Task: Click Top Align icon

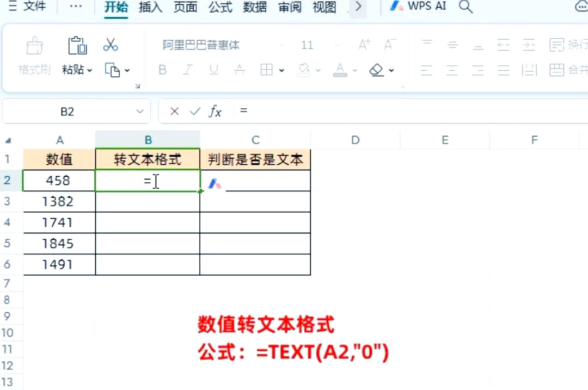Action: click(x=427, y=44)
